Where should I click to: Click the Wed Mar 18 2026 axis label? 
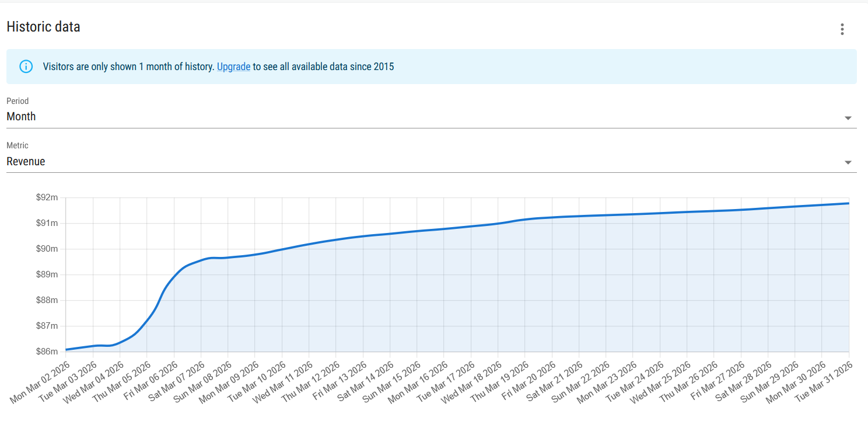pyautogui.click(x=471, y=382)
